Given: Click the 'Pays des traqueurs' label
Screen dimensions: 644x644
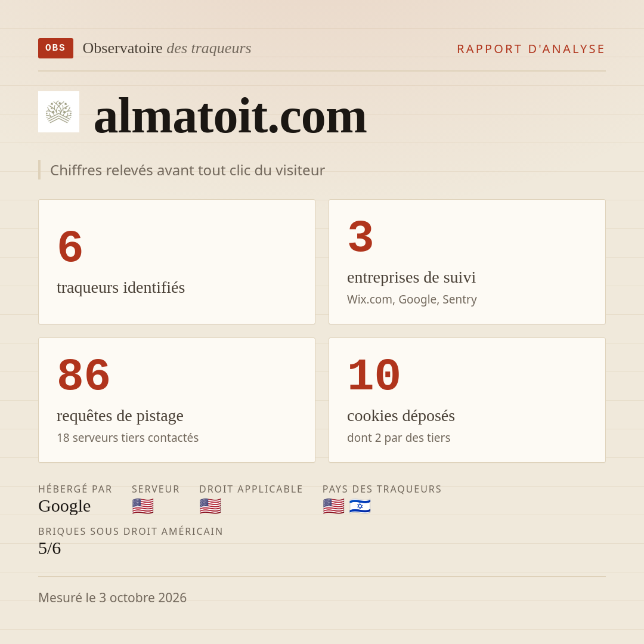Looking at the screenshot, I should tap(382, 489).
